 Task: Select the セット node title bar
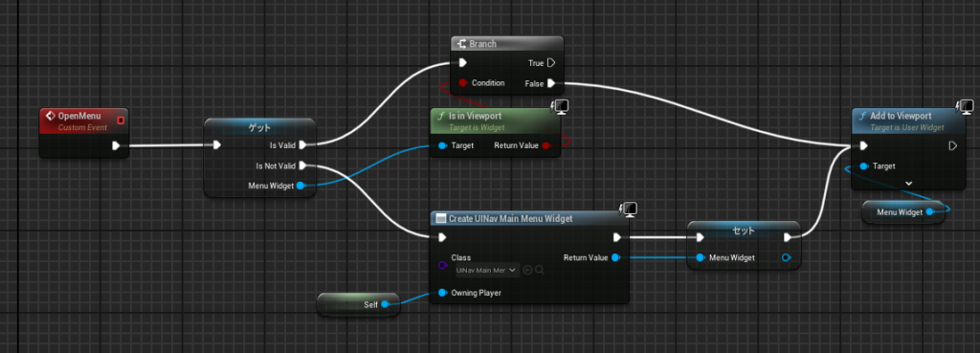point(744,230)
